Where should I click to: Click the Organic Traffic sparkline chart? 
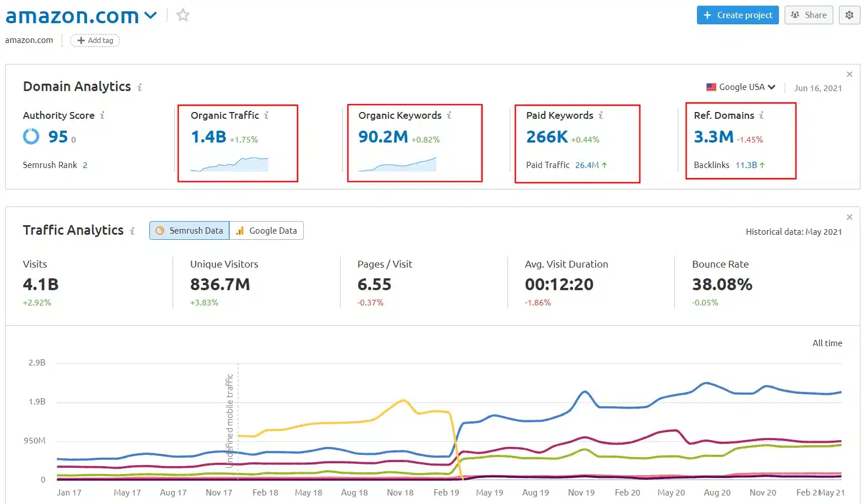pyautogui.click(x=229, y=164)
